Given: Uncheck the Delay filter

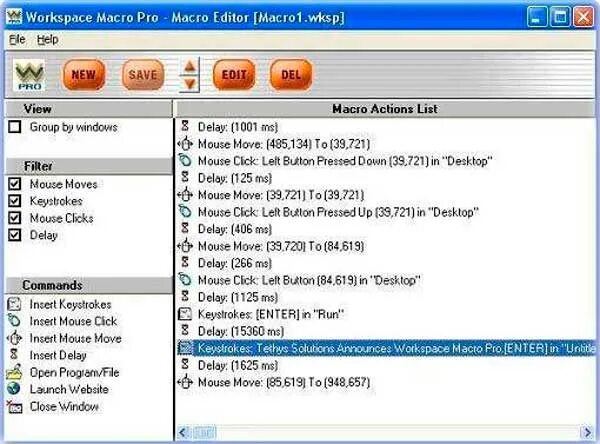Looking at the screenshot, I should click(x=15, y=235).
